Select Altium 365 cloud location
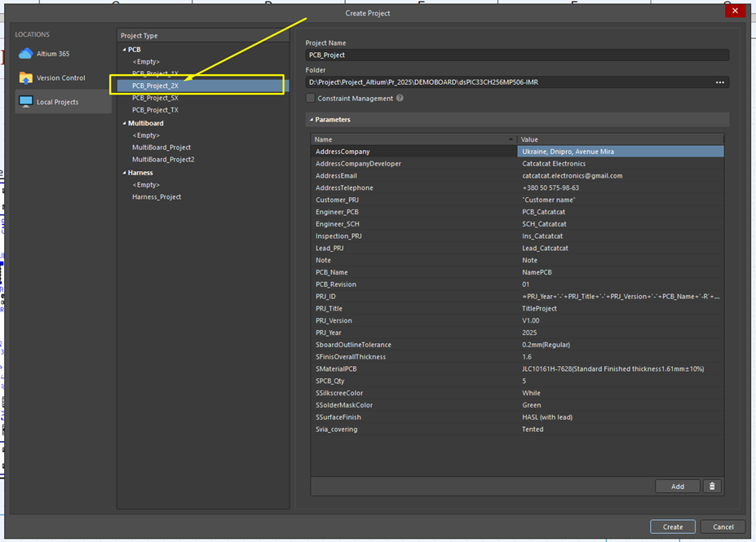Screen dimensions: 756x542 click(x=52, y=54)
